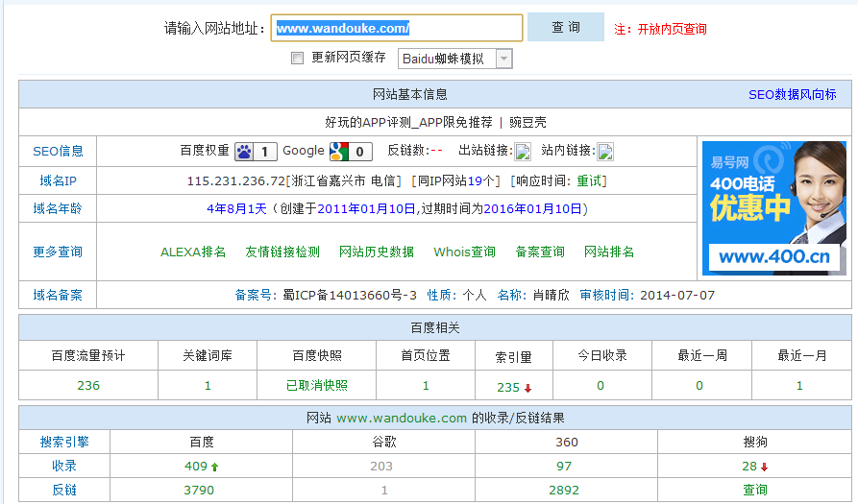Click the 反链 row header
The width and height of the screenshot is (858, 504).
(64, 491)
